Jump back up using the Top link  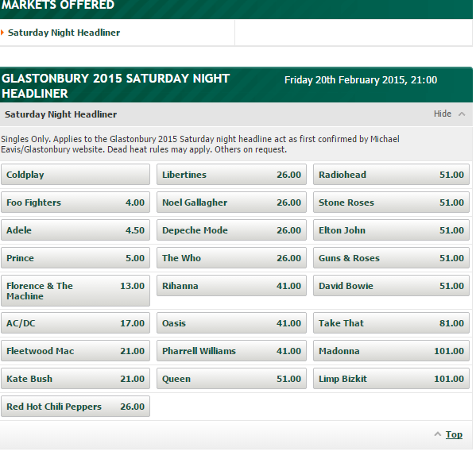click(454, 434)
